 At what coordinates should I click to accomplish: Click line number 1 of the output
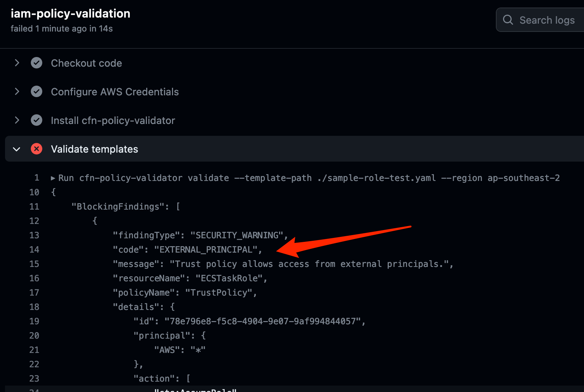[x=36, y=177]
